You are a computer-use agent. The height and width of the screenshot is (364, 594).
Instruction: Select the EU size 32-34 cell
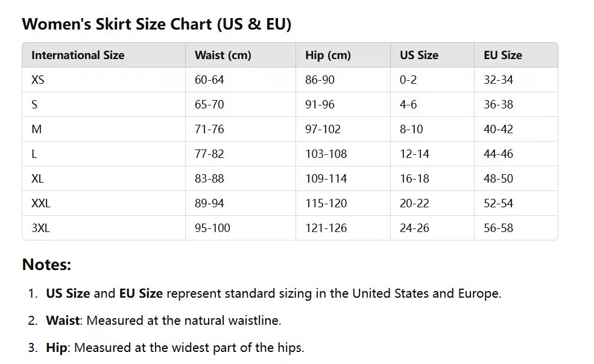pyautogui.click(x=498, y=80)
